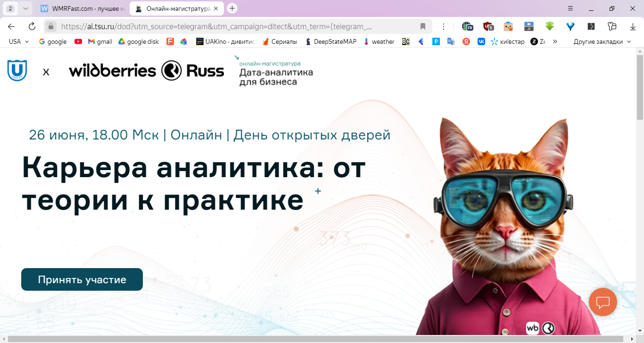
Task: Click the 26 июня, 18.00 Мск text
Action: (94, 135)
